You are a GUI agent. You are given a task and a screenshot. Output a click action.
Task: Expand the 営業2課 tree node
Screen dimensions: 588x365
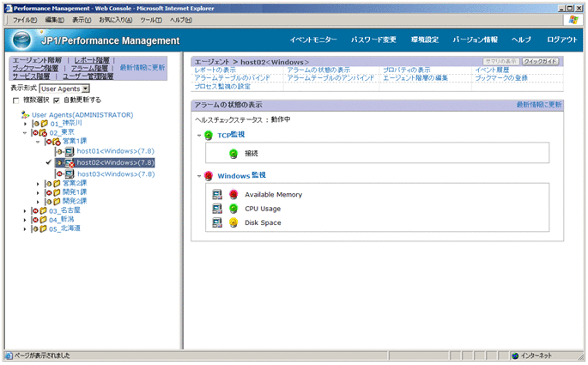coord(38,184)
